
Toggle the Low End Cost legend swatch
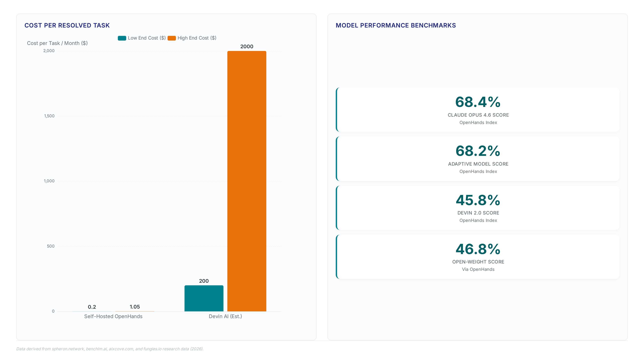pyautogui.click(x=122, y=38)
